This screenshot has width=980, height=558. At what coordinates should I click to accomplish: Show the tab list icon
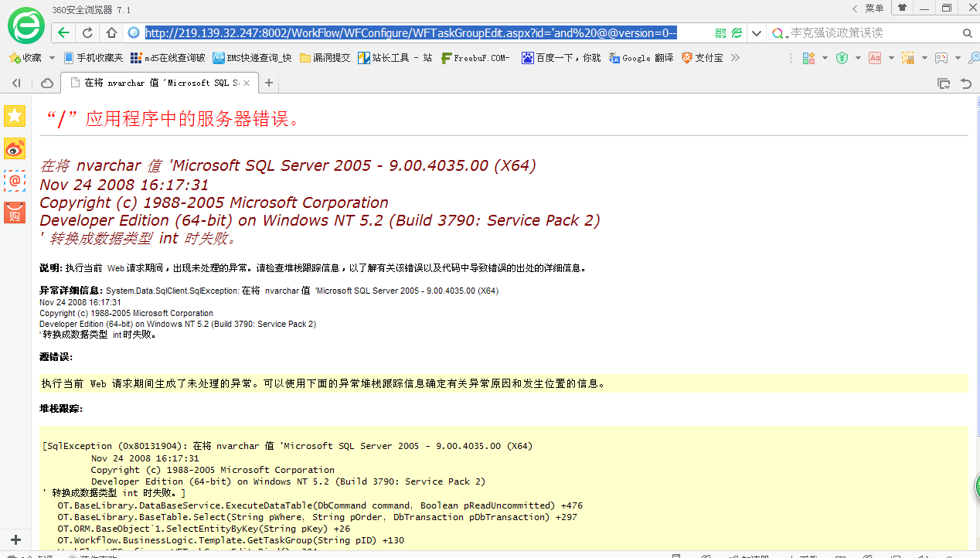(944, 83)
